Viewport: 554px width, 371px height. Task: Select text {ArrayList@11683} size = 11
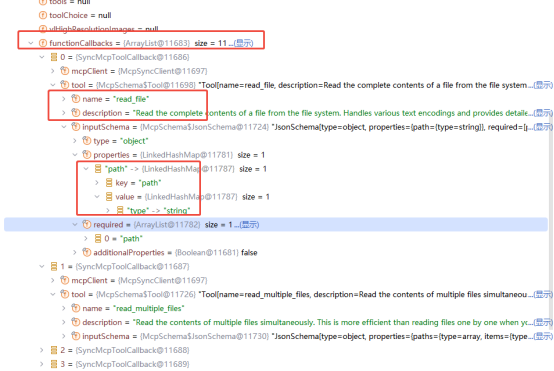(x=175, y=43)
